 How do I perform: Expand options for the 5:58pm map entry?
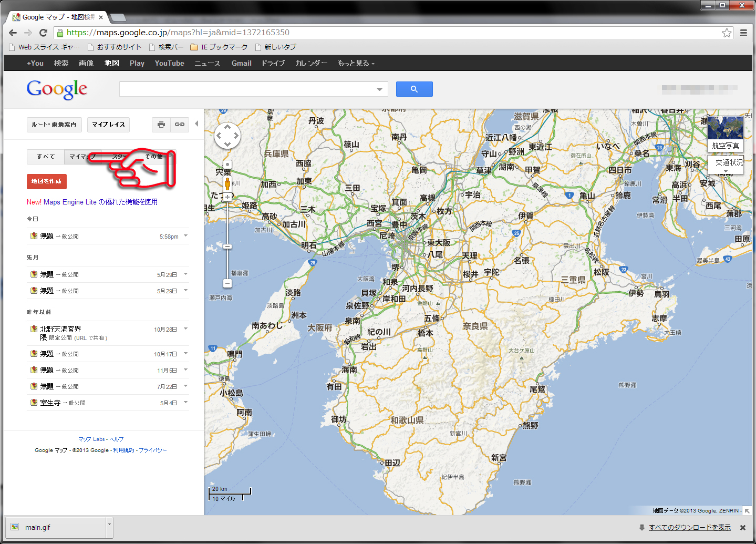tap(185, 236)
